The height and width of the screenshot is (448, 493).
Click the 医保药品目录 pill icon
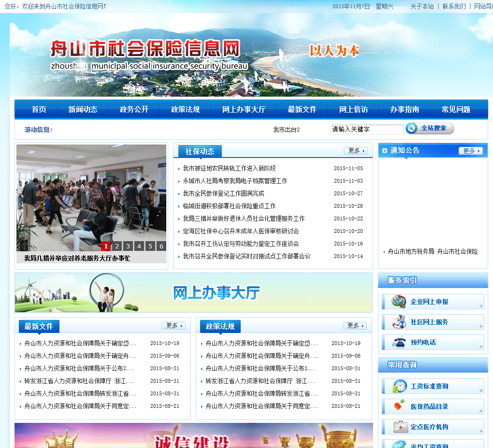point(399,406)
